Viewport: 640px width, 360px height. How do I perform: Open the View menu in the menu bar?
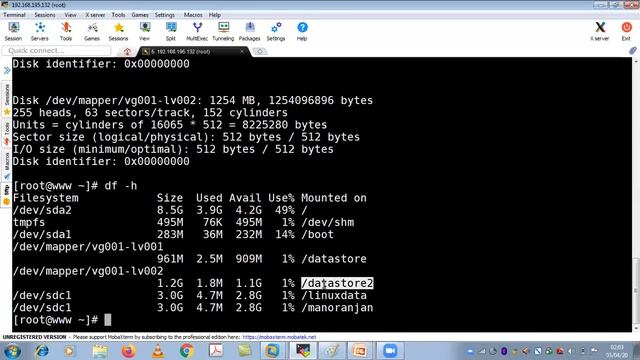[70, 15]
